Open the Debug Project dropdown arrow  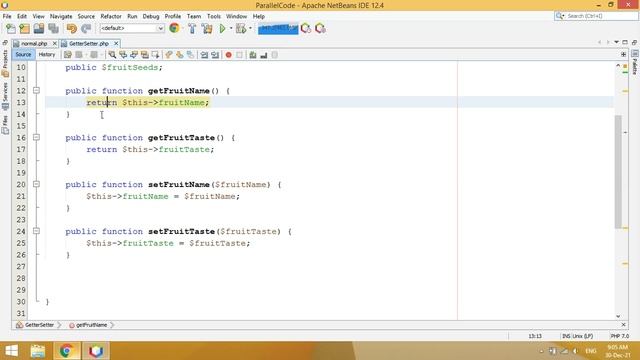tap(250, 29)
